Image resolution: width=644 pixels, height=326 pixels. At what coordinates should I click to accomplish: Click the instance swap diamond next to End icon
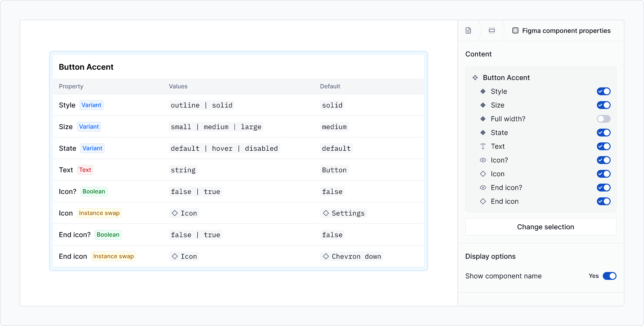point(483,201)
